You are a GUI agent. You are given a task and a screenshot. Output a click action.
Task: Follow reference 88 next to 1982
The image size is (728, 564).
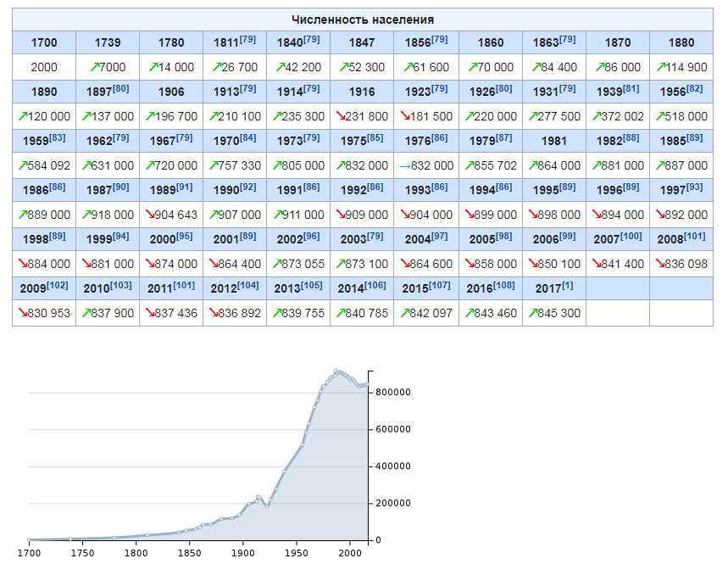631,137
